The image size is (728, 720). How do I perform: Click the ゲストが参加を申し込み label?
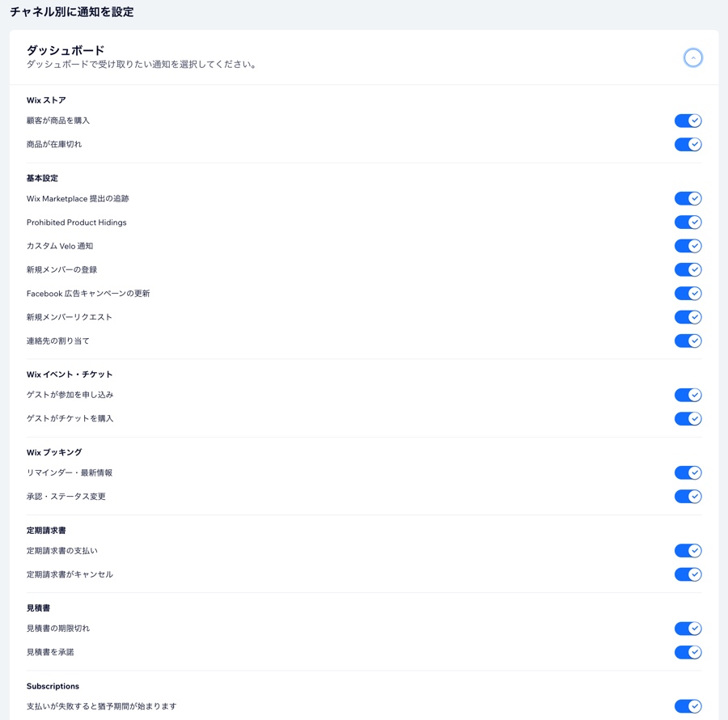pyautogui.click(x=70, y=395)
